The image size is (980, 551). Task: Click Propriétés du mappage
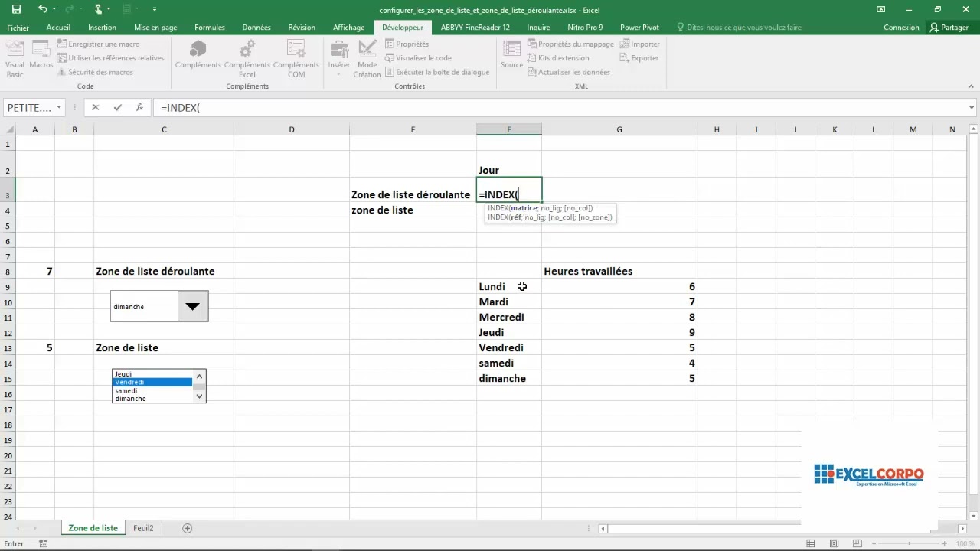coord(570,44)
